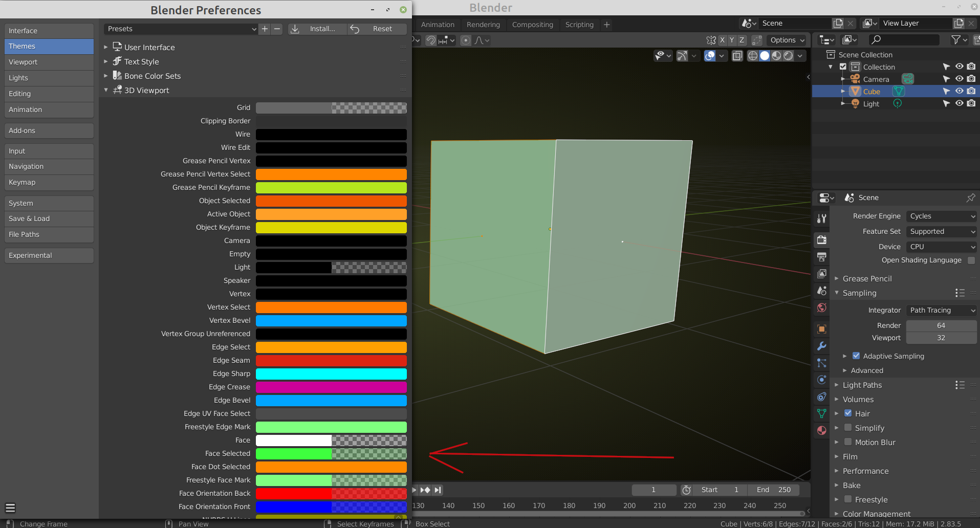
Task: Edit the Edge Crease color swatch
Action: [x=331, y=387]
